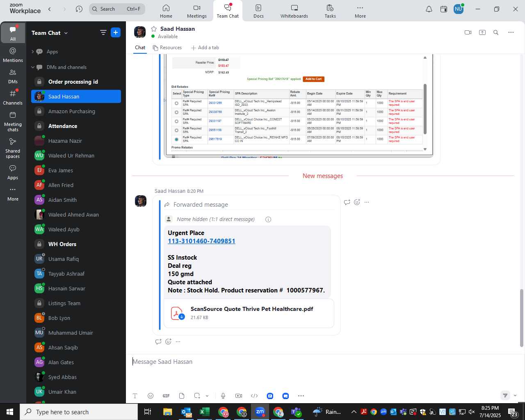Click the screenshot capture icon
This screenshot has width=525, height=420.
pyautogui.click(x=197, y=396)
